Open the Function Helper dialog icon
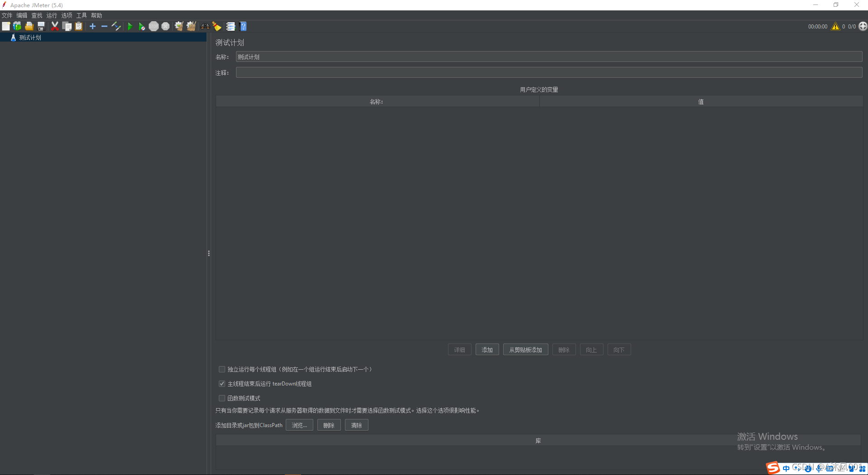The height and width of the screenshot is (475, 868). [231, 26]
